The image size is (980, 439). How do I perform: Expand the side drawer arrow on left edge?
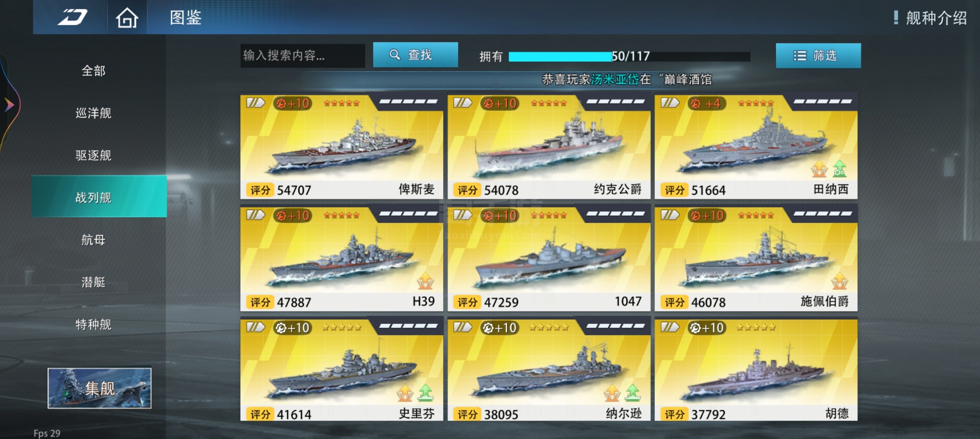tap(9, 105)
